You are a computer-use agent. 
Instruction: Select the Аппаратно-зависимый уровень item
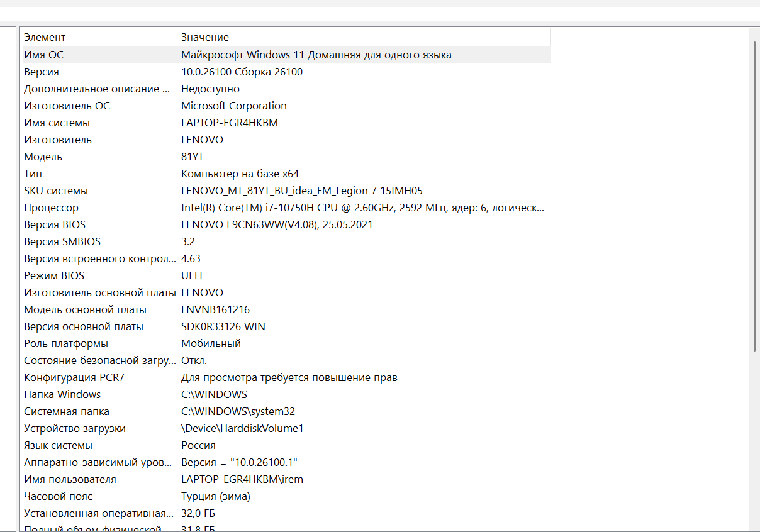tap(98, 462)
